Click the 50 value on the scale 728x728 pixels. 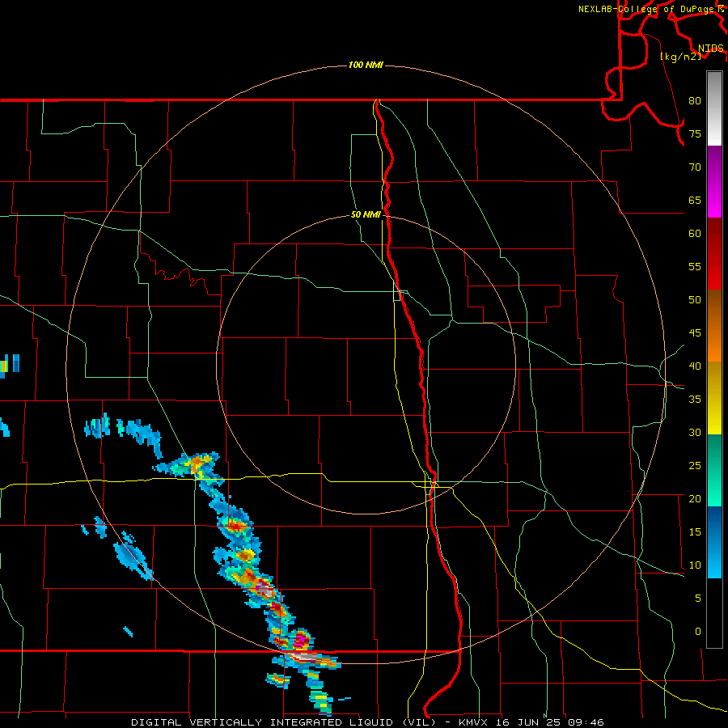(x=695, y=299)
